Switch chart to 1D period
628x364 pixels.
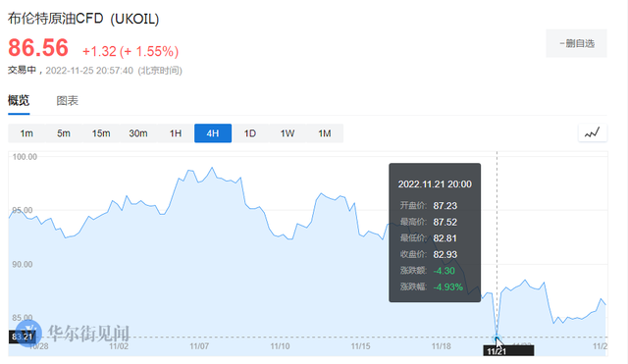click(x=250, y=133)
